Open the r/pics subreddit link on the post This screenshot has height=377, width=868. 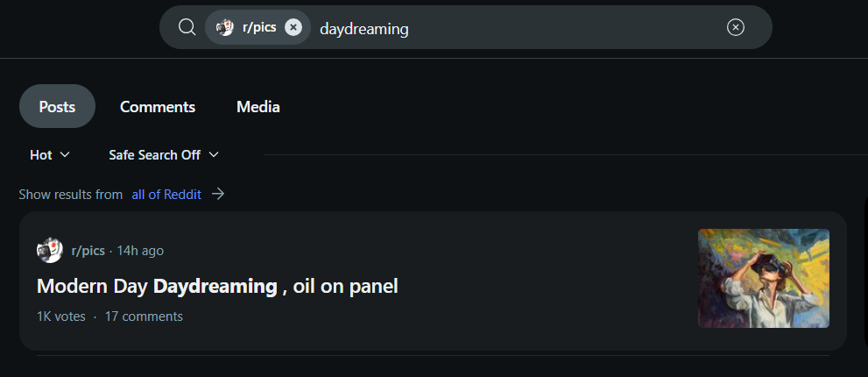click(88, 251)
